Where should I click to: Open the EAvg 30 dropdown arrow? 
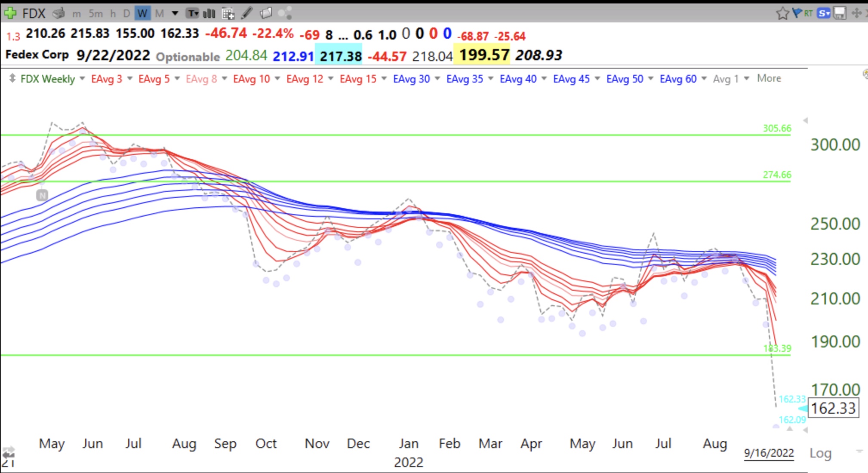point(437,79)
